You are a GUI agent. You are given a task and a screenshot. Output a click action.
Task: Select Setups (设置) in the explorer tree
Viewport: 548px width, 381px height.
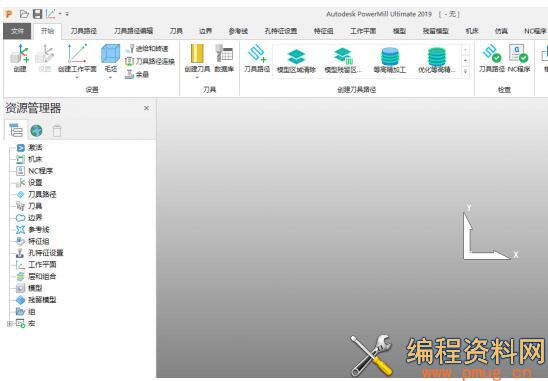tap(35, 182)
